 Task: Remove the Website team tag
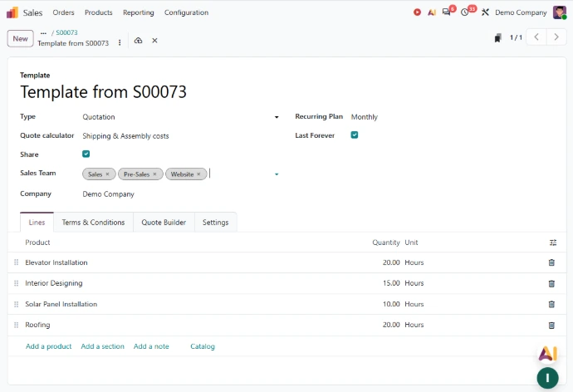coord(198,174)
